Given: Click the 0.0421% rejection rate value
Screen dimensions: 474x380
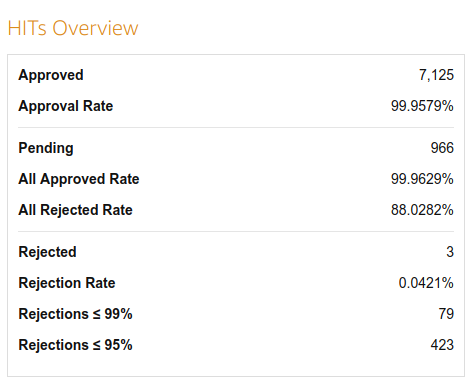Looking at the screenshot, I should point(426,283).
